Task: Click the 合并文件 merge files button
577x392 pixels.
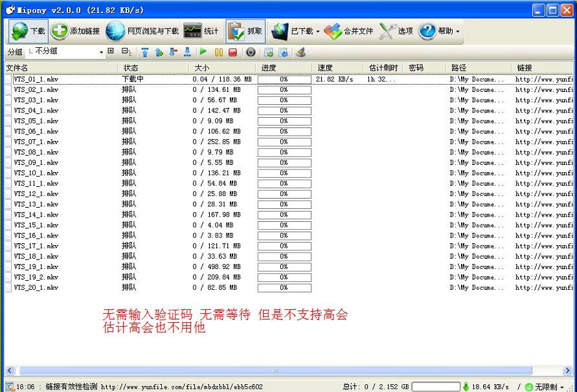Action: pyautogui.click(x=349, y=31)
